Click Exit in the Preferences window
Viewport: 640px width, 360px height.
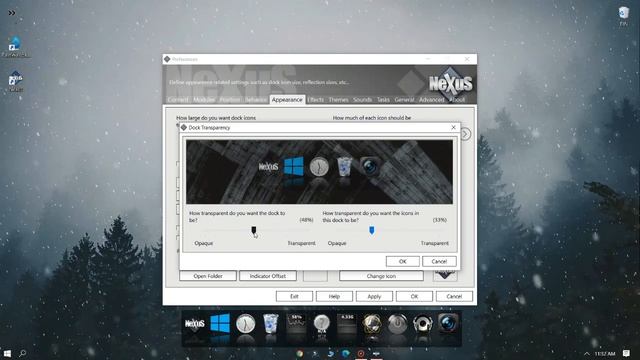pos(294,296)
